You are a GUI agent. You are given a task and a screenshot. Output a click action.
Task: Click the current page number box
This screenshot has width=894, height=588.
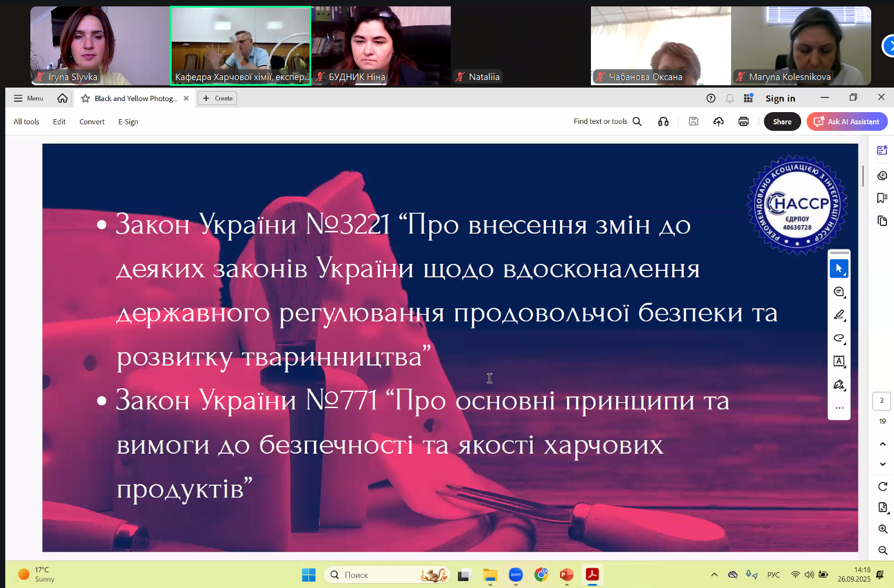[x=882, y=401]
